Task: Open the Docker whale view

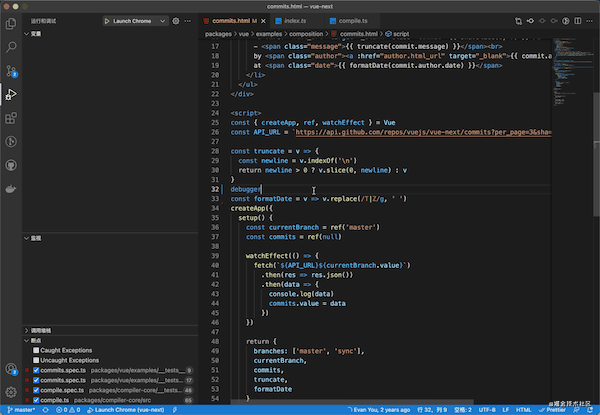Action: click(11, 189)
